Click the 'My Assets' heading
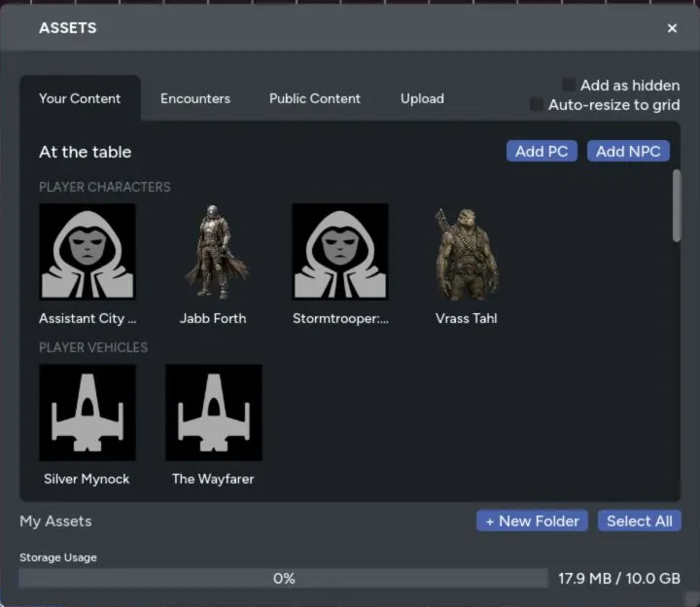 coord(55,521)
